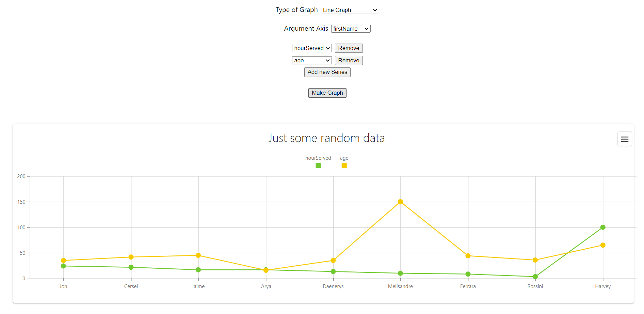Viewport: 644px width, 314px height.
Task: Click the Rossini axis label
Action: [535, 286]
